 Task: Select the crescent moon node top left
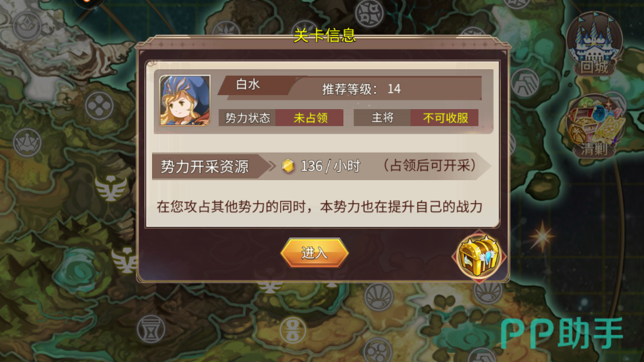[26, 26]
